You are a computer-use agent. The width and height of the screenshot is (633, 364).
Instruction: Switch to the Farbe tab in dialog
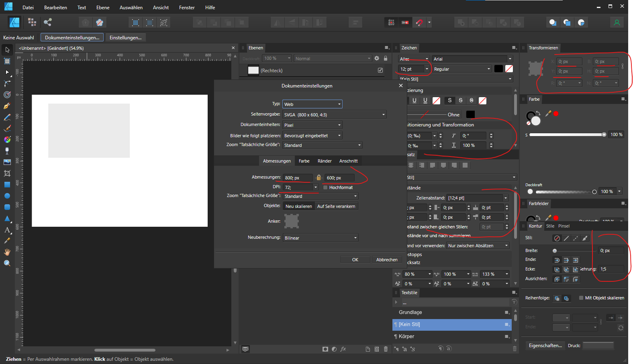click(304, 161)
